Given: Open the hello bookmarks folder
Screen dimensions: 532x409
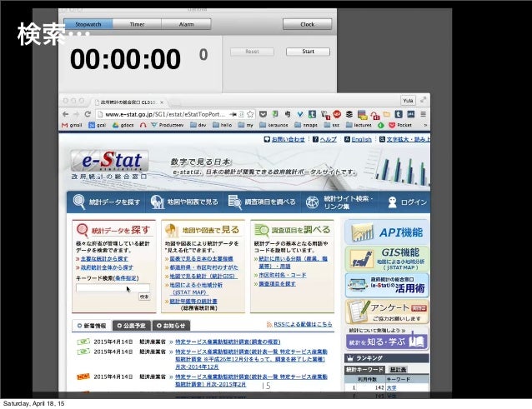Looking at the screenshot, I should pyautogui.click(x=223, y=125).
